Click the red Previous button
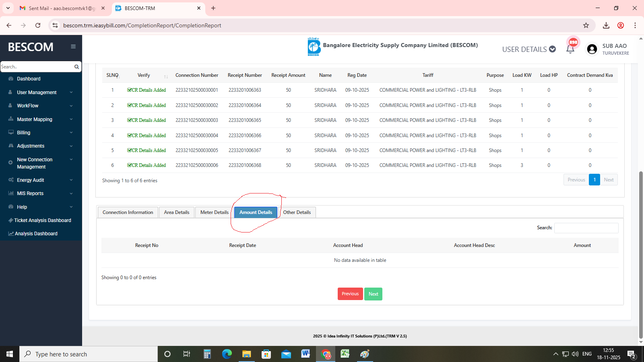This screenshot has height=362, width=644. (350, 294)
